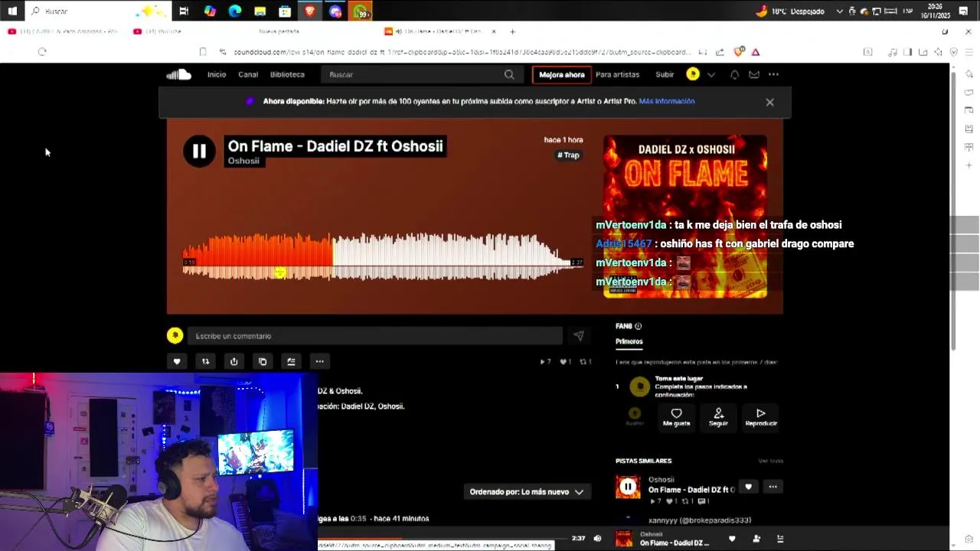
Task: Open the On Flame cover artwork
Action: (685, 217)
